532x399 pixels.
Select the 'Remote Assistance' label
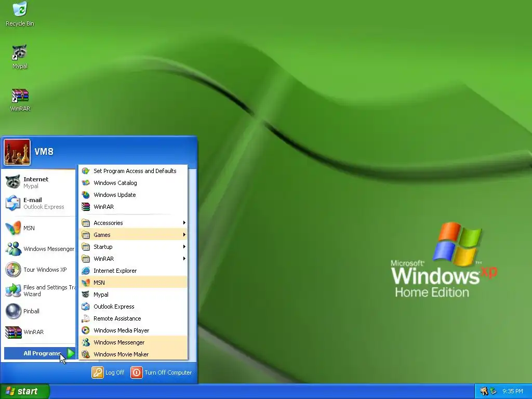tap(117, 318)
